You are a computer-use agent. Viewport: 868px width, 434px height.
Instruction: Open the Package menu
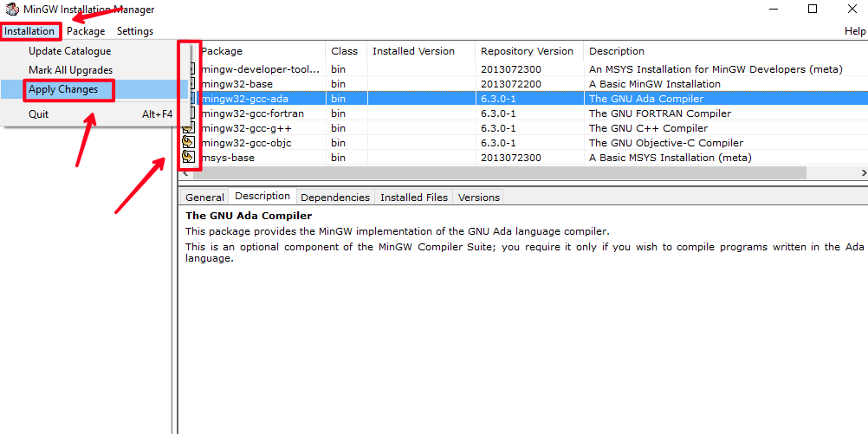coord(86,31)
